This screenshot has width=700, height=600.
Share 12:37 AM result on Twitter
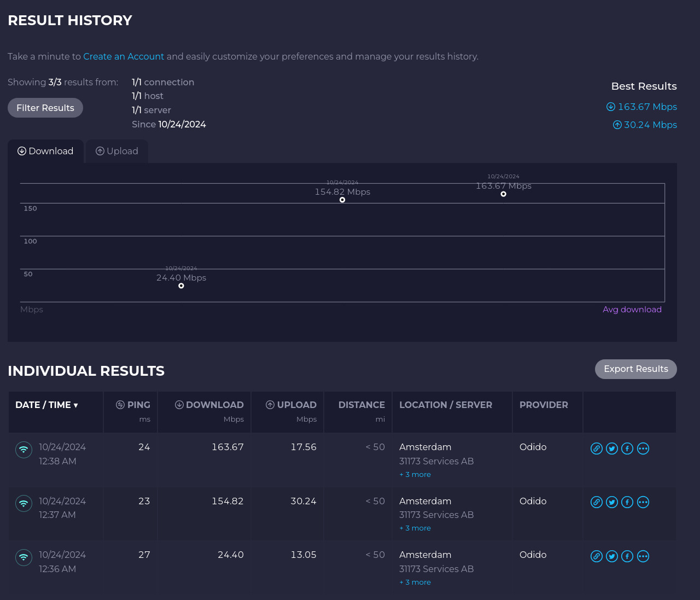point(612,502)
